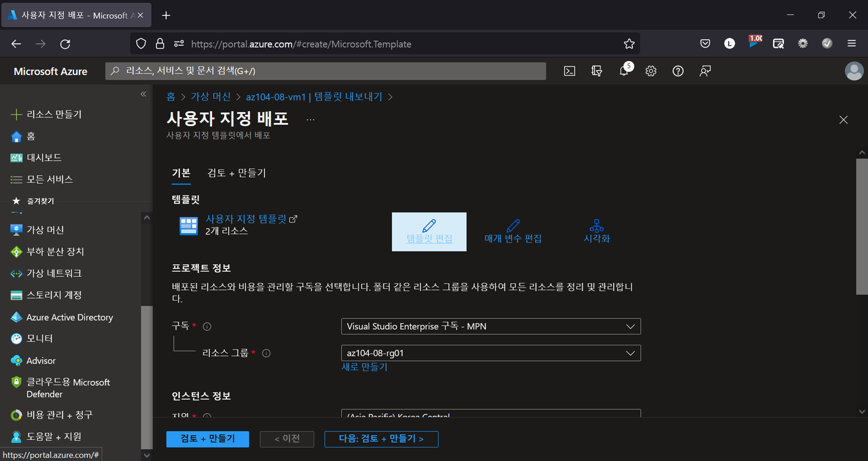Screen dimensions: 868x461
Task: Open the partially visible 지역 dropdown
Action: click(x=491, y=413)
